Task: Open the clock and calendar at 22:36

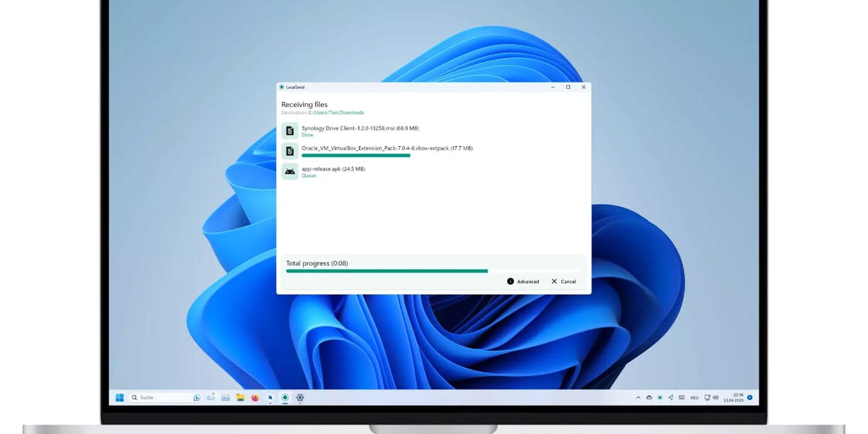Action: [x=733, y=397]
